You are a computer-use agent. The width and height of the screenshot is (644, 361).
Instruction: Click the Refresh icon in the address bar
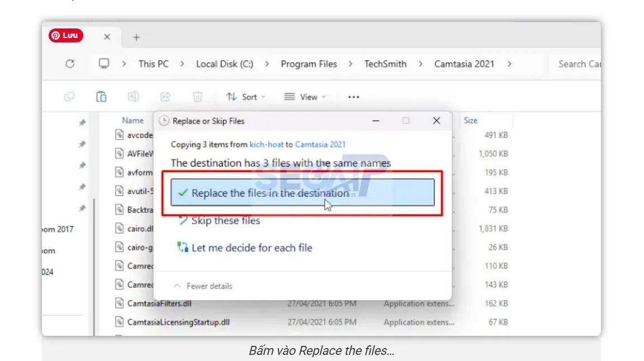[70, 64]
